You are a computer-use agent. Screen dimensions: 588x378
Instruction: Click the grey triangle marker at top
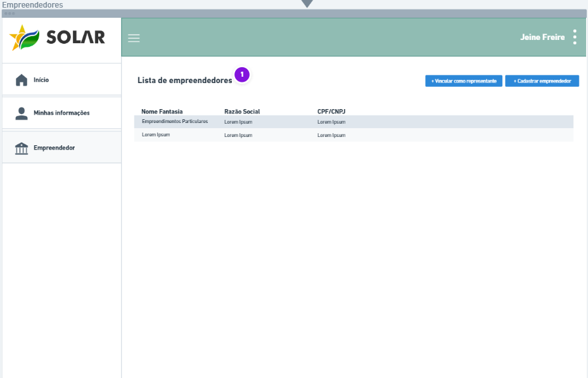pyautogui.click(x=307, y=4)
